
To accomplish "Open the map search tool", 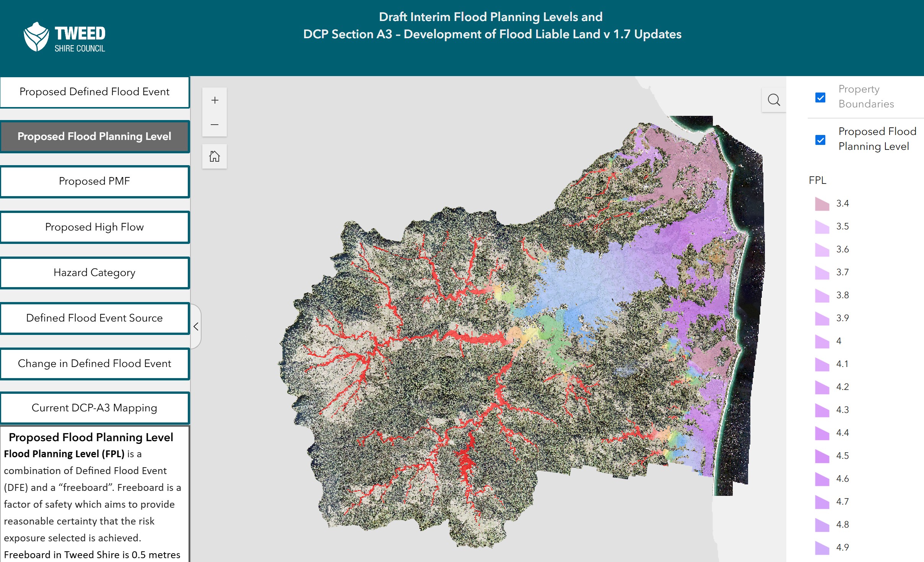I will (x=774, y=100).
